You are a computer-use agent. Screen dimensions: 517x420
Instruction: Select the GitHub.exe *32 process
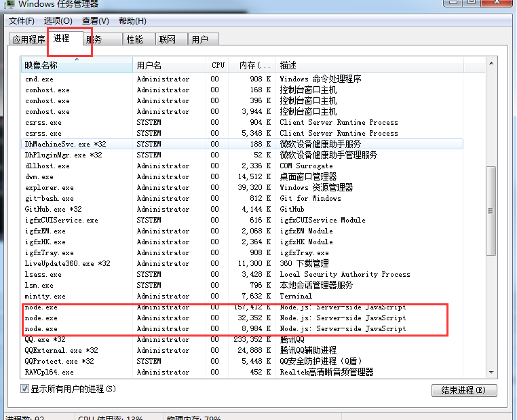pyautogui.click(x=242, y=210)
